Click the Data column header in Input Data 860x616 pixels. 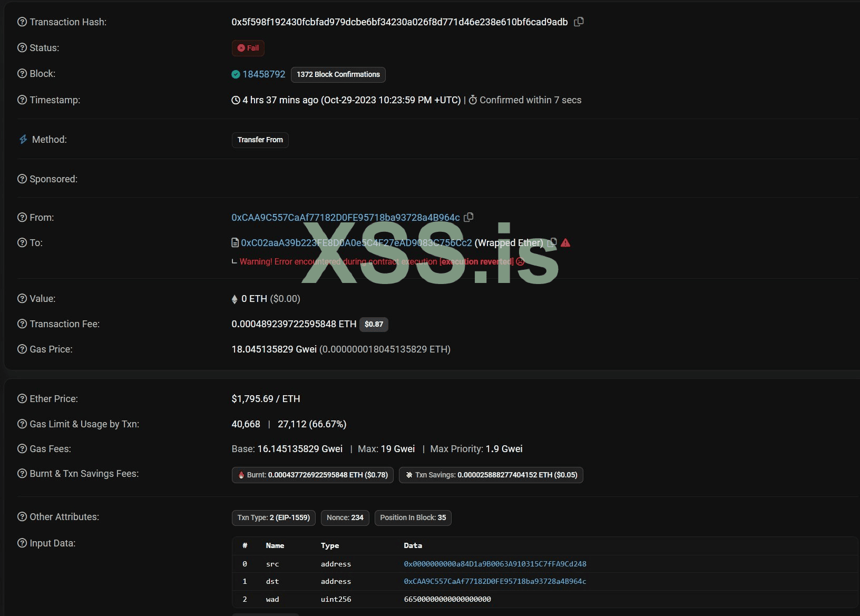(413, 545)
